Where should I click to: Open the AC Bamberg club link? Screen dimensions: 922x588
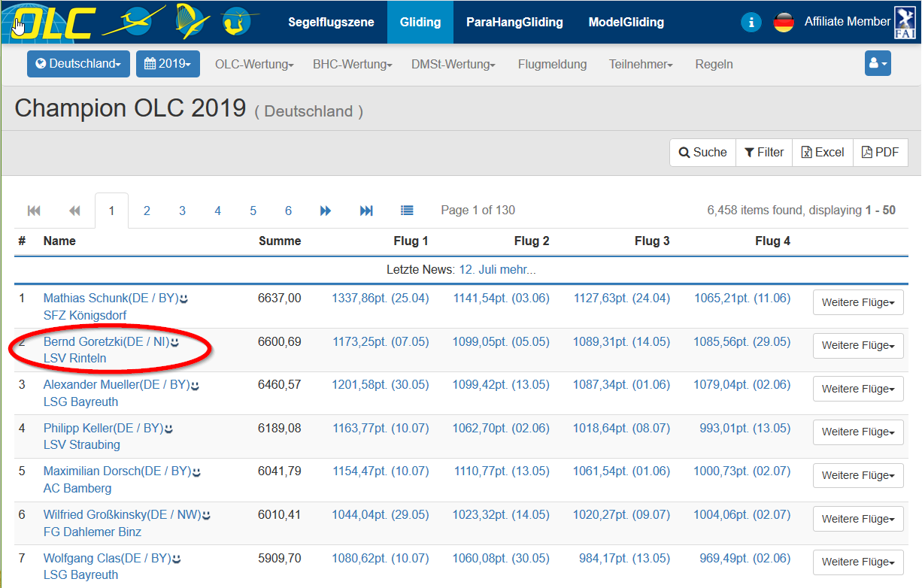pos(77,489)
